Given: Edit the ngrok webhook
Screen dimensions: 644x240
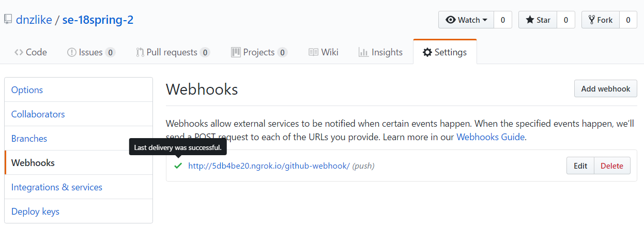Looking at the screenshot, I should [x=580, y=166].
